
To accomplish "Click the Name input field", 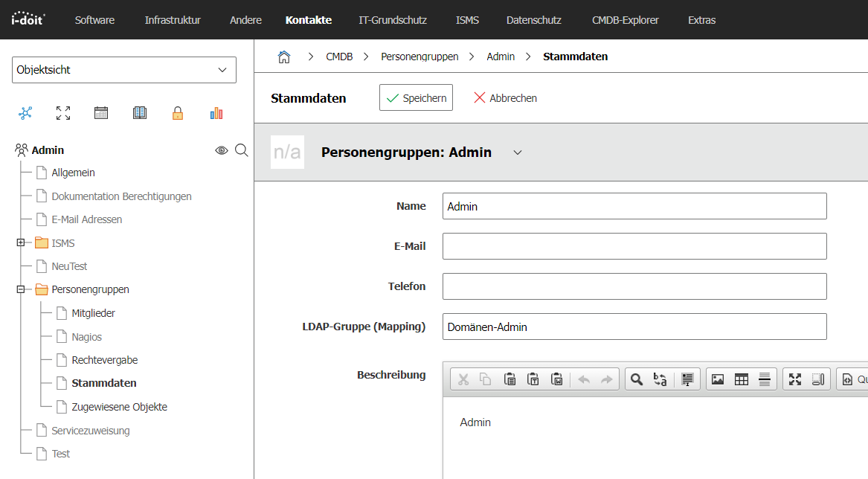I will (x=634, y=206).
